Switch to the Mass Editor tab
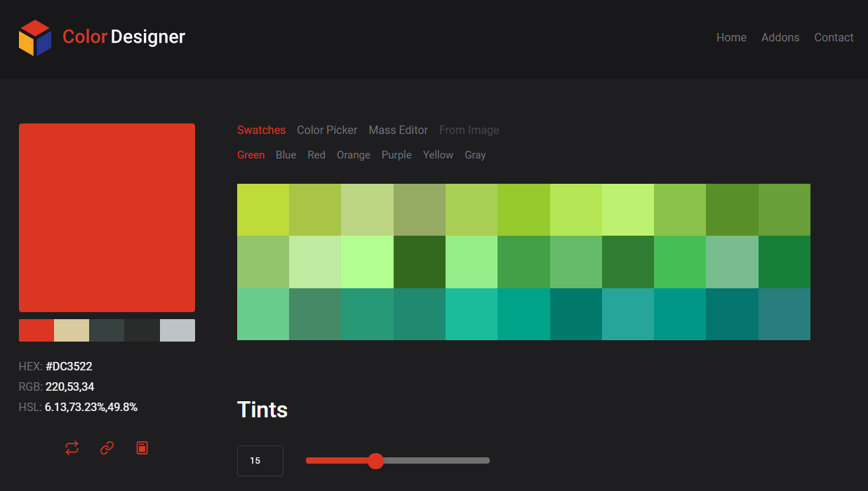The image size is (868, 491). click(398, 130)
